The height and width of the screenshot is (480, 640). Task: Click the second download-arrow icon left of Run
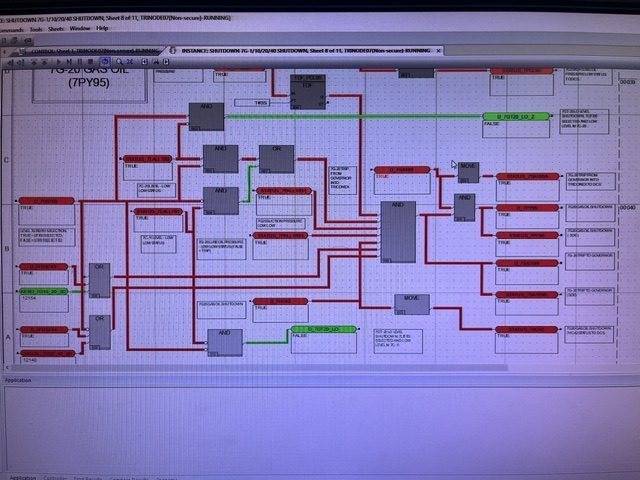[44, 62]
